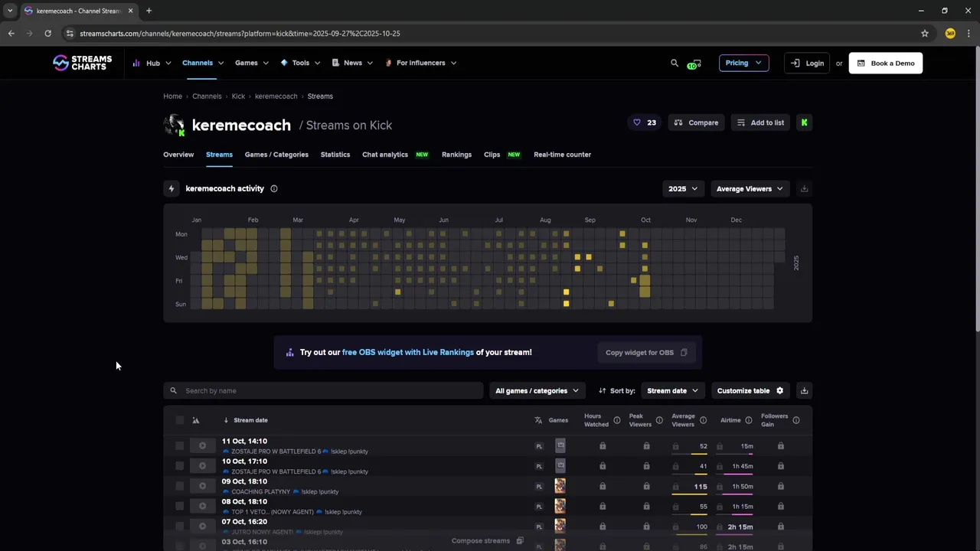The height and width of the screenshot is (551, 980).
Task: Download activity heatmap via download icon
Action: [804, 188]
